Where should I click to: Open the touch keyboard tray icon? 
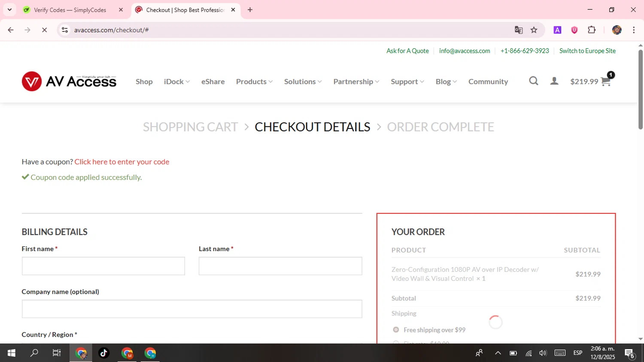(560, 353)
